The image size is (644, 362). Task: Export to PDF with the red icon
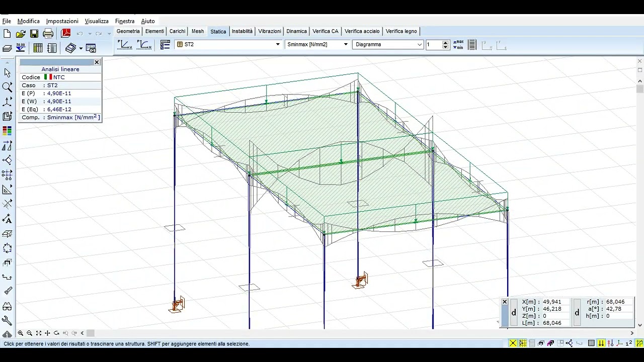pyautogui.click(x=66, y=33)
